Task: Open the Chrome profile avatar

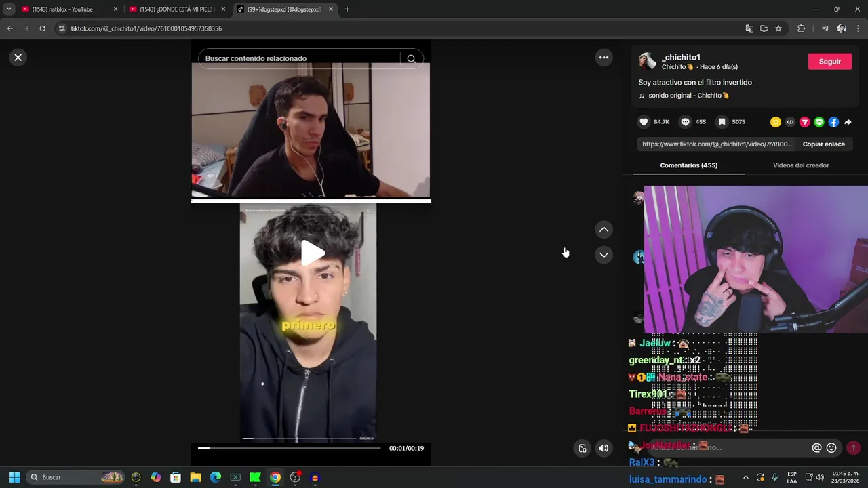Action: [842, 28]
